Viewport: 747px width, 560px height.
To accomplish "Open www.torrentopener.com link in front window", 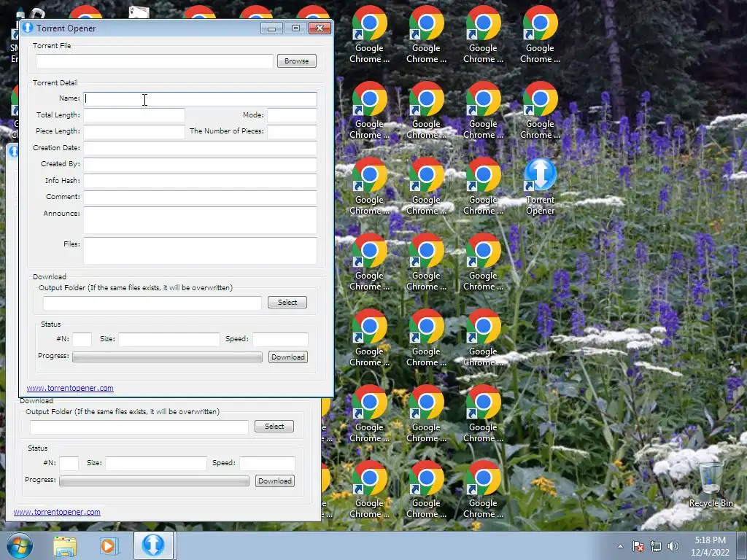I will [70, 388].
